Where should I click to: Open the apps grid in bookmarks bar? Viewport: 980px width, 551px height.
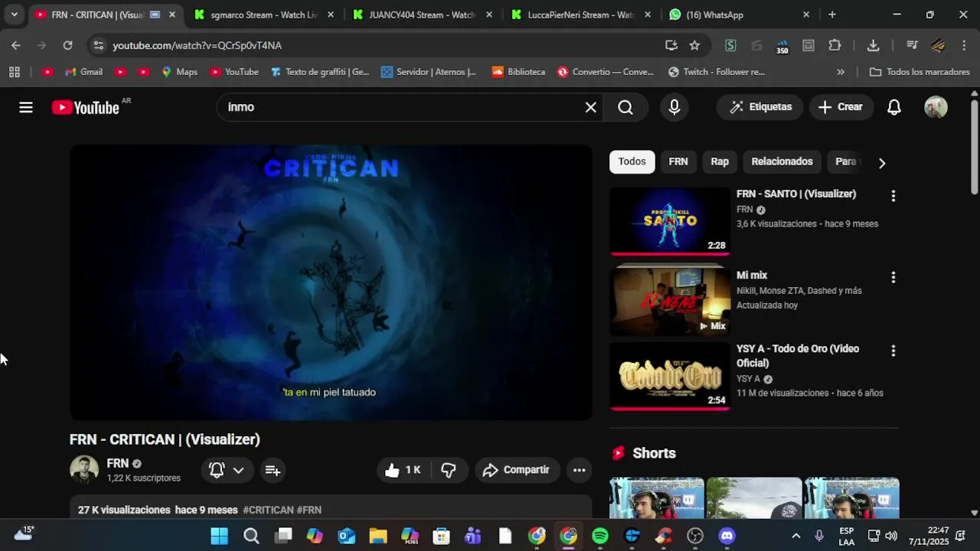point(14,72)
